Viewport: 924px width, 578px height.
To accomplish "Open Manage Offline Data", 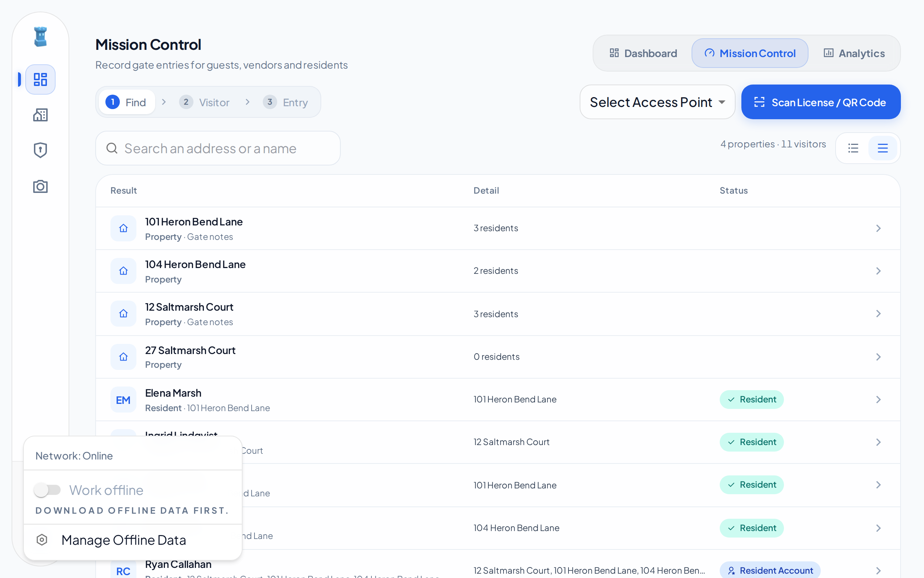I will (132, 540).
